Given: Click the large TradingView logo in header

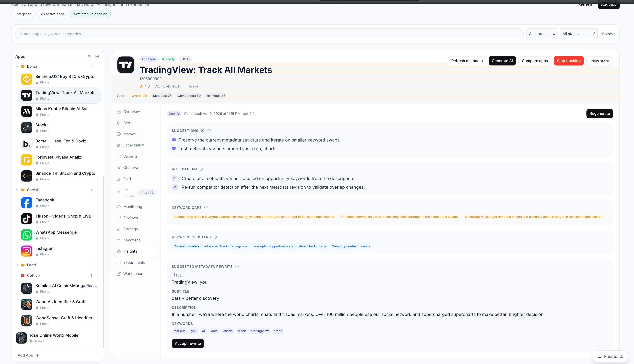Looking at the screenshot, I should click(x=126, y=65).
